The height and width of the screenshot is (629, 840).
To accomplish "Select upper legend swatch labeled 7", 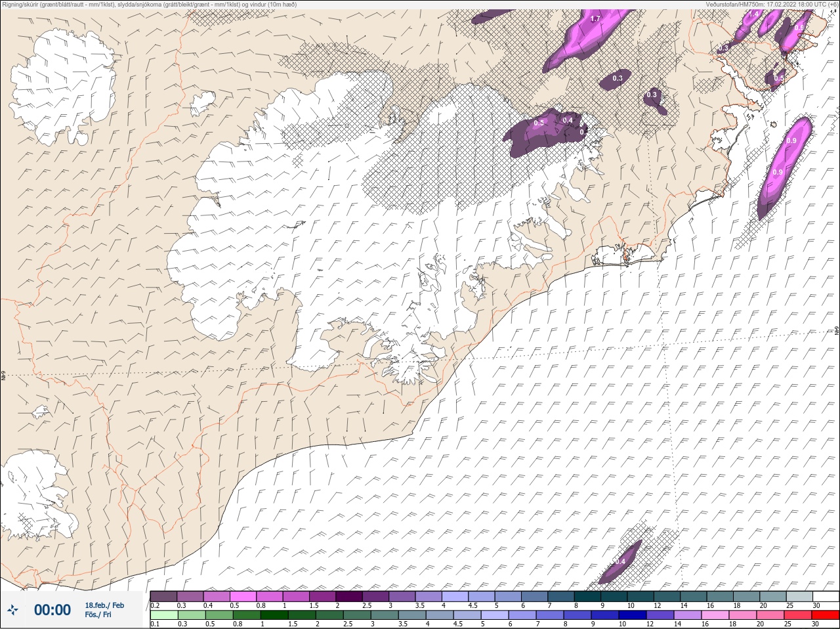I will point(561,596).
